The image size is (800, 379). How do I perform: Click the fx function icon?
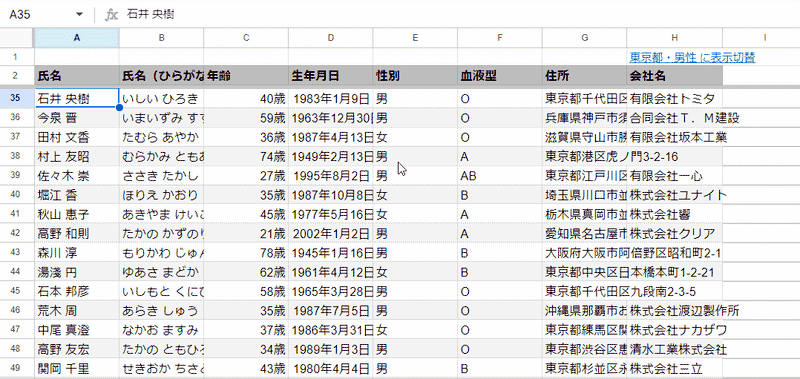pyautogui.click(x=111, y=14)
